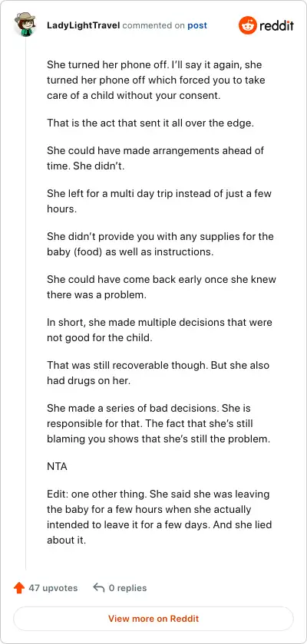Click the "reddit" wordmark text

pyautogui.click(x=276, y=26)
